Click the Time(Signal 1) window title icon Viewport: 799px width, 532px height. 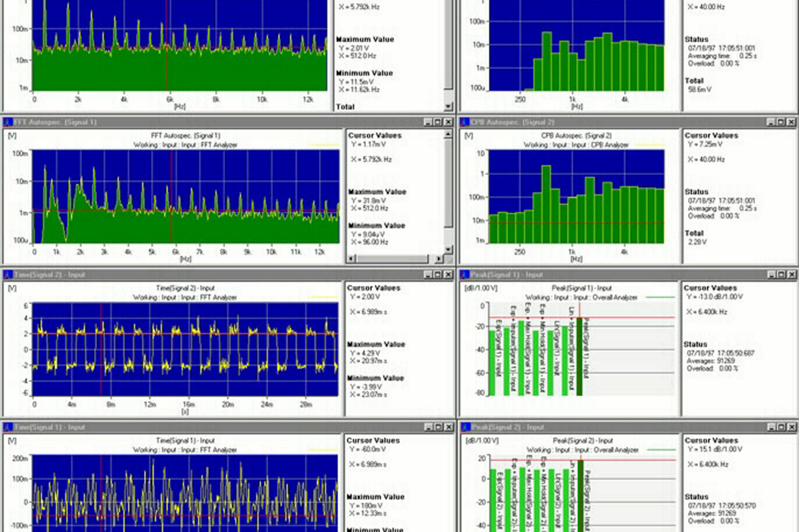pos(7,427)
